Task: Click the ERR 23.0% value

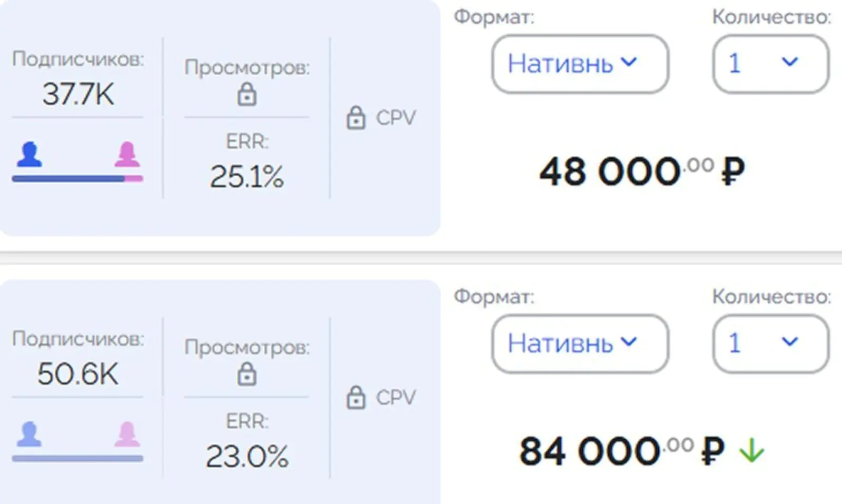Action: (246, 457)
